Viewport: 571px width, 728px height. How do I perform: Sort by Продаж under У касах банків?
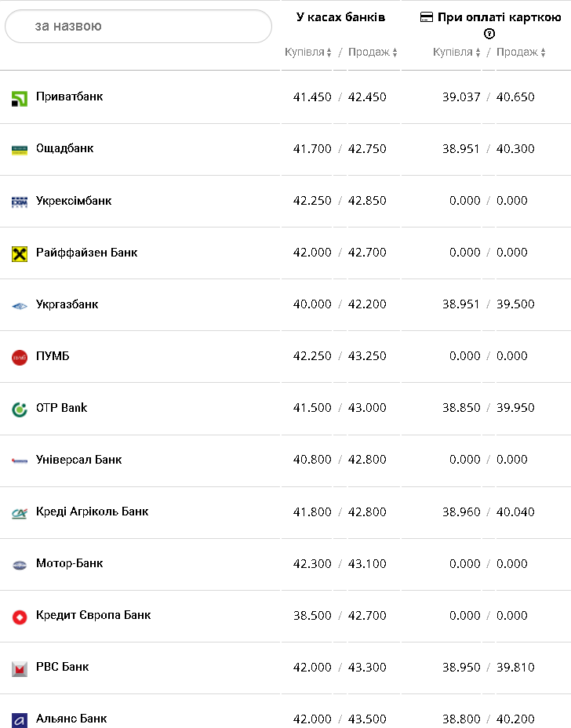(373, 53)
